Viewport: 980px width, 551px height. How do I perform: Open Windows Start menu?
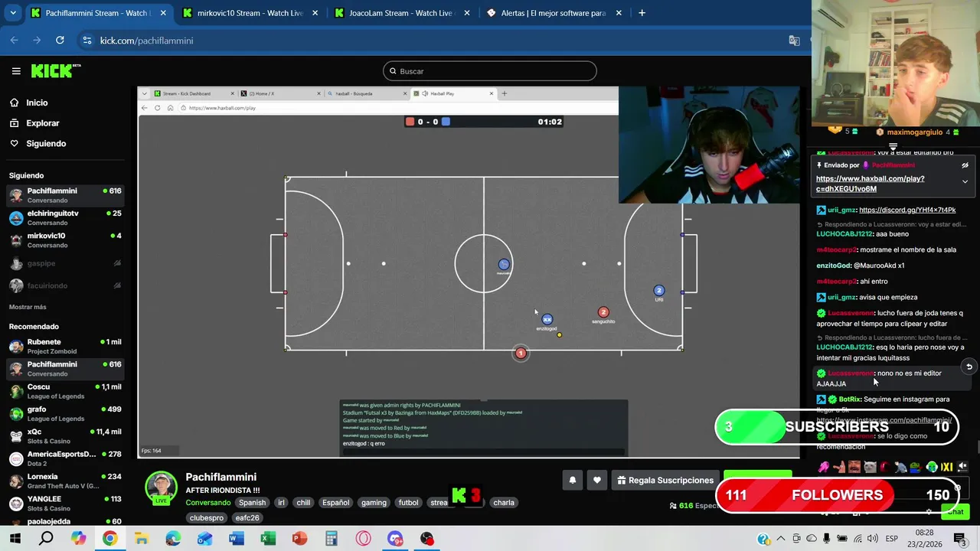point(15,539)
